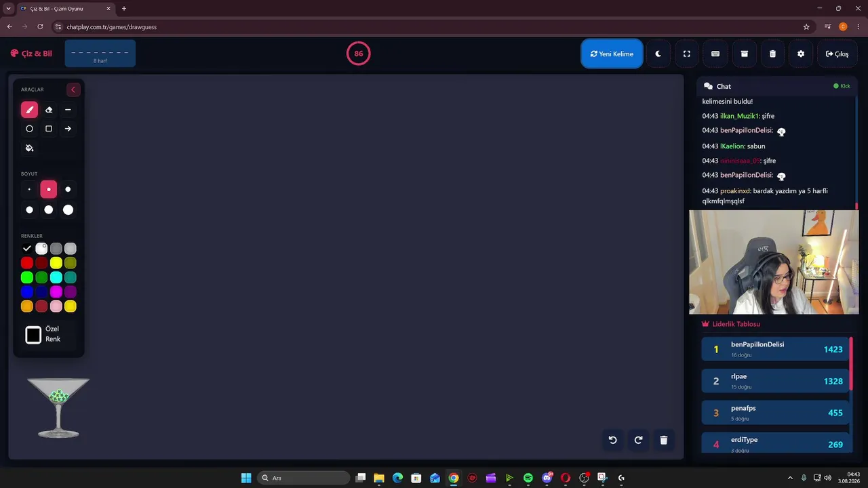This screenshot has height=488, width=868.
Task: Clear the canvas with trash button
Action: 664,440
